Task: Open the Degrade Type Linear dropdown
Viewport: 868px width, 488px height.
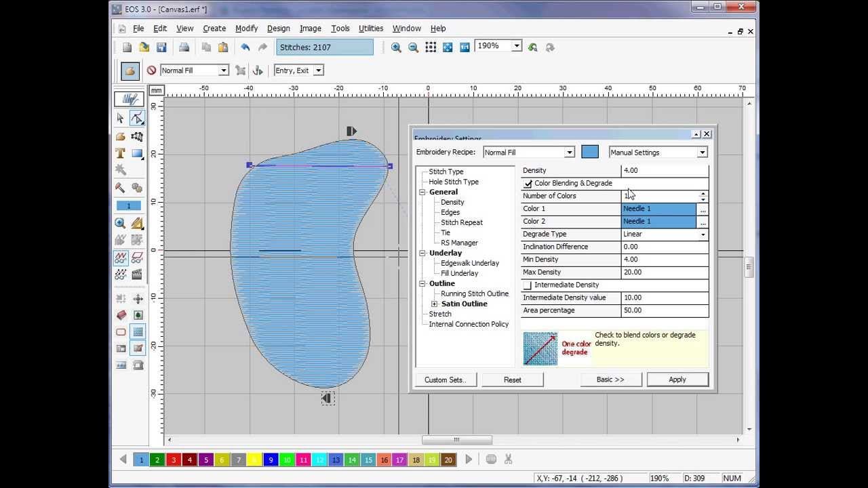Action: [703, 235]
